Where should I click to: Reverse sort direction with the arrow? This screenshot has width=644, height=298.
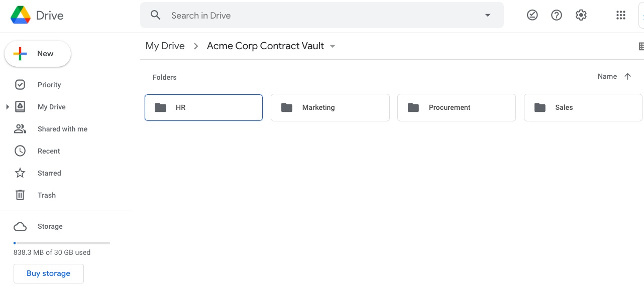[x=627, y=76]
